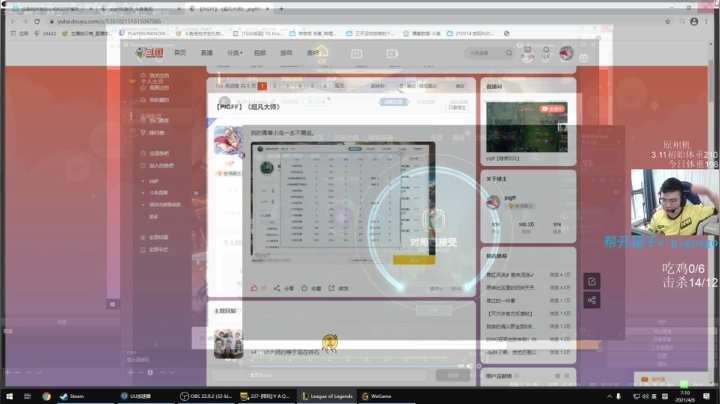Expand the 分类 category dropdown
720x404 pixels.
[234, 53]
